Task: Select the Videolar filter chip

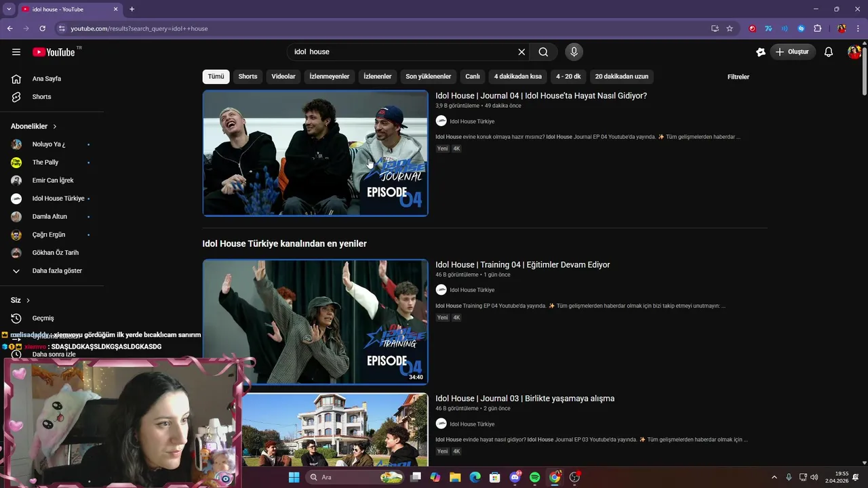Action: pos(283,77)
